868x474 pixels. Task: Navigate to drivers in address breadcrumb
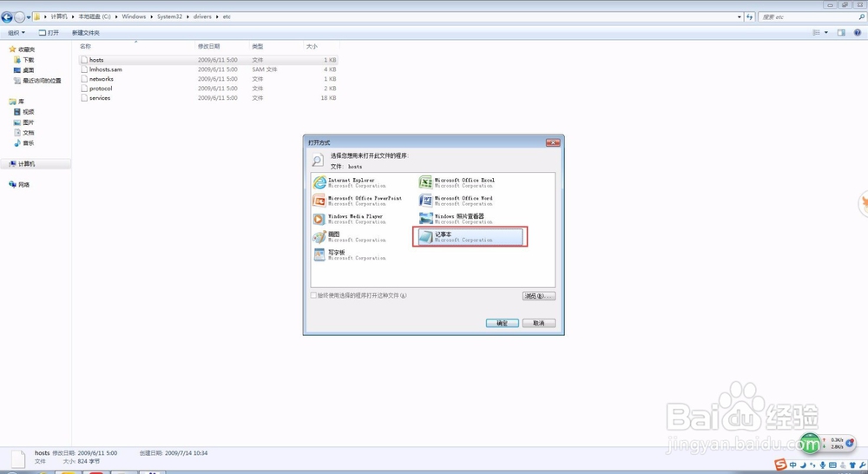click(x=202, y=17)
